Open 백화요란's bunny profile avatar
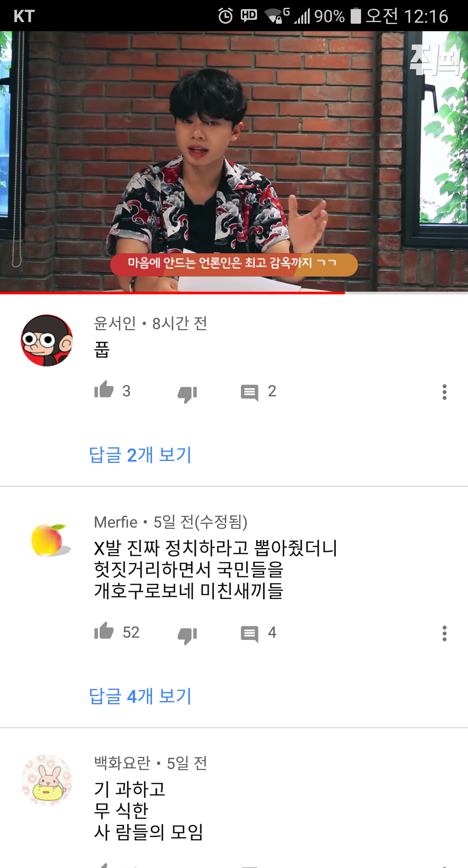 click(47, 780)
